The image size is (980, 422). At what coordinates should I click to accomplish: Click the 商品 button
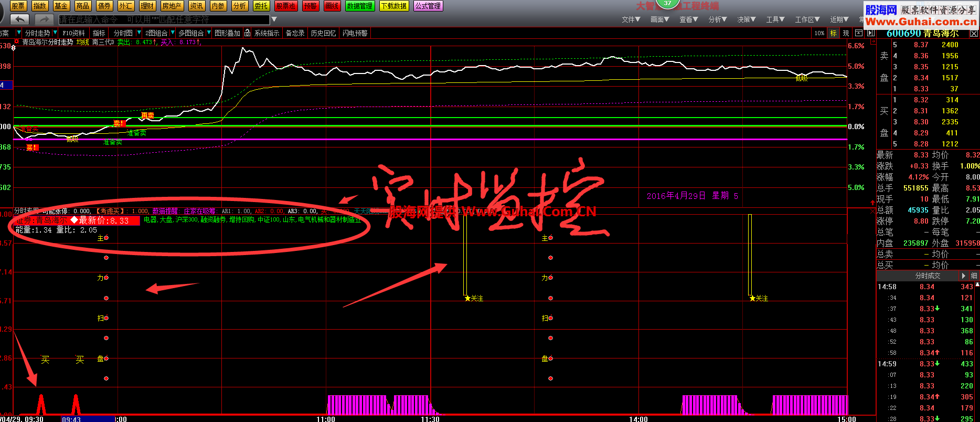click(83, 6)
